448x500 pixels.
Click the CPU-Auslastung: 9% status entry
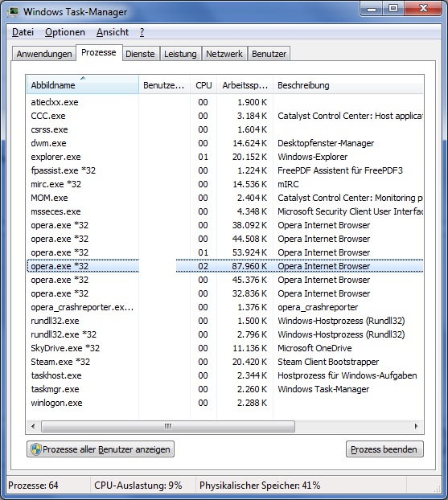138,486
